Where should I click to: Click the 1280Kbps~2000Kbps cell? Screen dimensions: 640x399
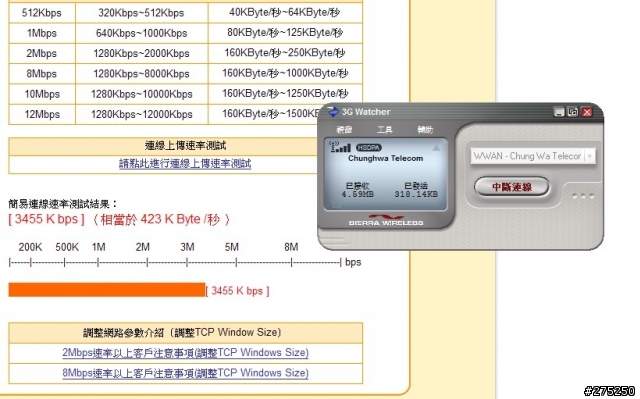point(141,53)
